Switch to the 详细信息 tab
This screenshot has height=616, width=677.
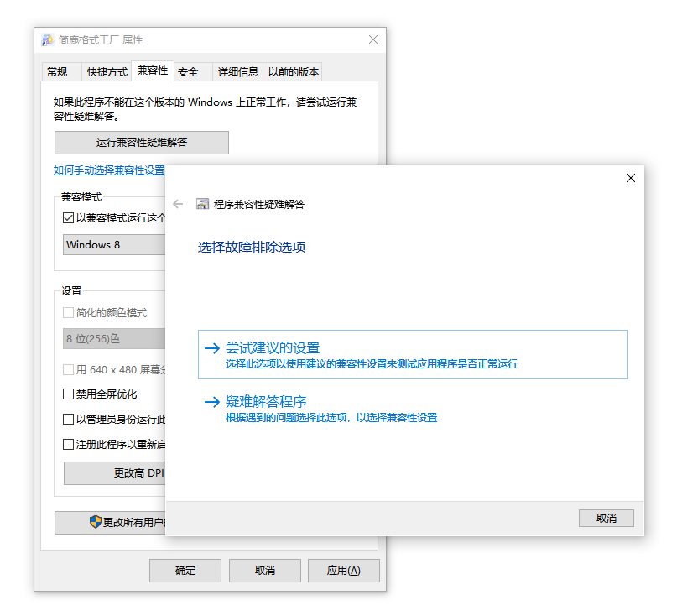237,71
